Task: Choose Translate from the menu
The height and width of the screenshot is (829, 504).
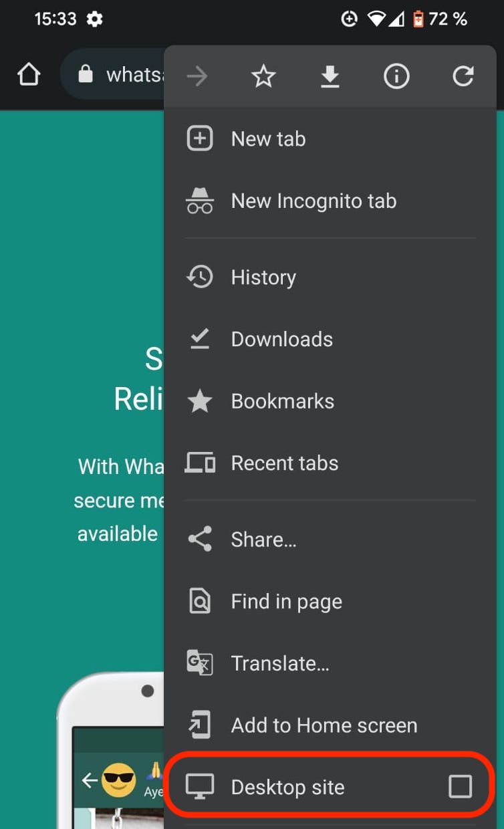Action: click(x=280, y=663)
